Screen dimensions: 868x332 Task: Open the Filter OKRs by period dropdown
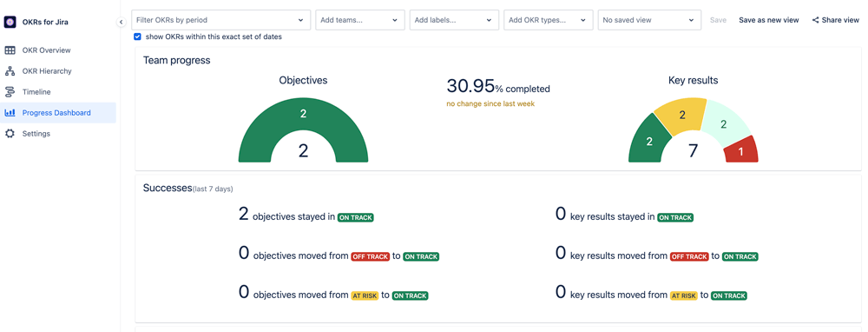pyautogui.click(x=220, y=20)
